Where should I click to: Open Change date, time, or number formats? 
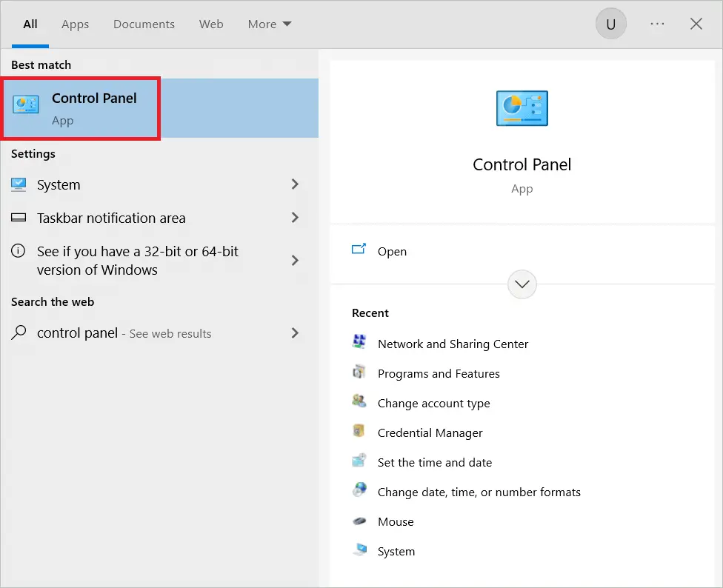click(x=479, y=492)
